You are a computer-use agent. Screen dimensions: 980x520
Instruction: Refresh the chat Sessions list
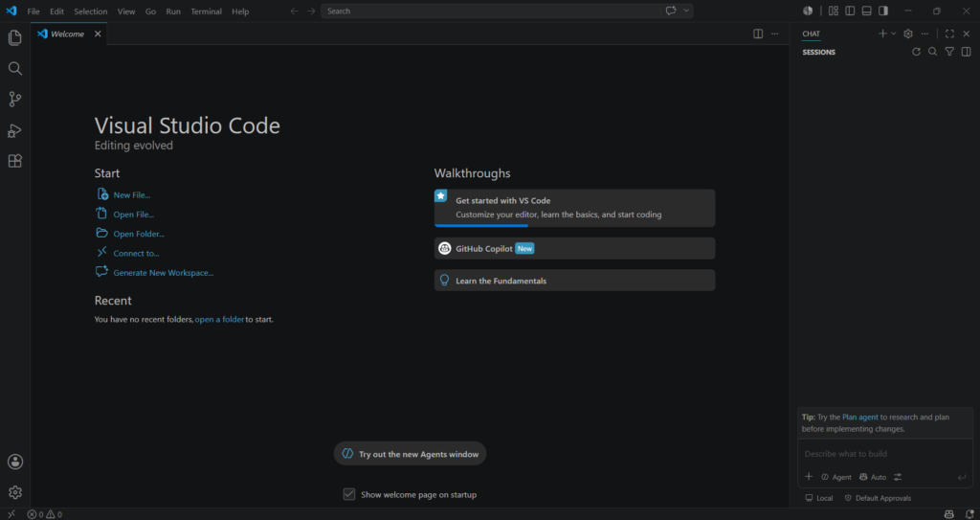click(916, 52)
